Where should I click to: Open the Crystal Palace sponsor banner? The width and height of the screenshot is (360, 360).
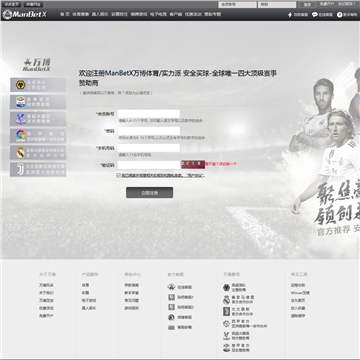tap(38, 119)
